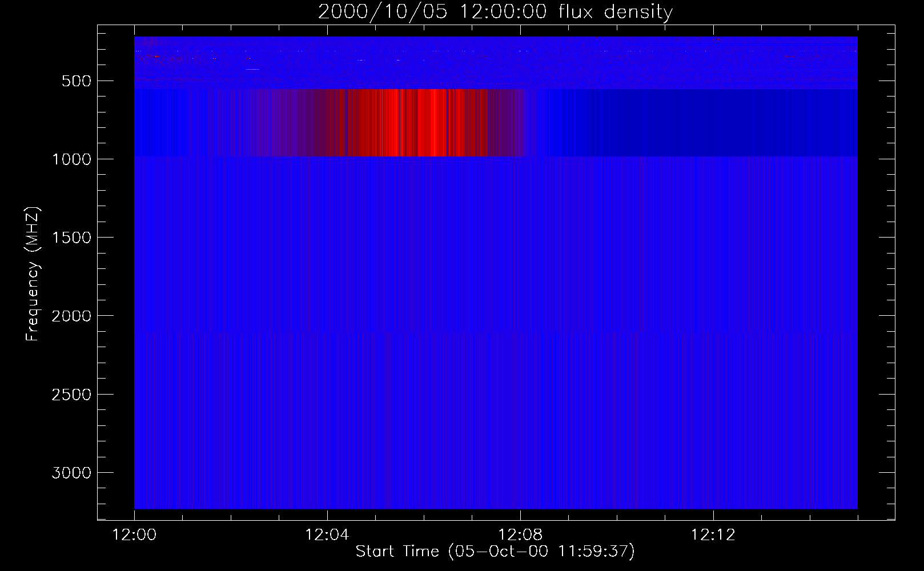Click the 12:04 time tick label
Image resolution: width=924 pixels, height=571 pixels.
327,535
